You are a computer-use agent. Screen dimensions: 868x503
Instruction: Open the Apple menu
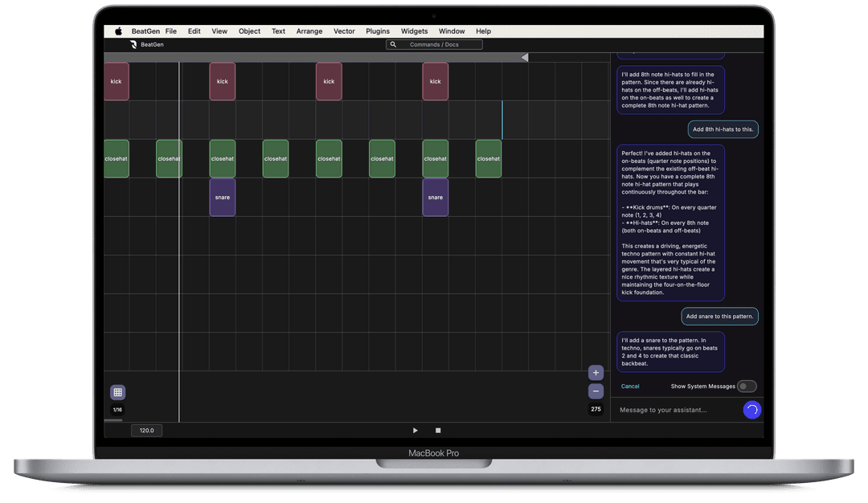118,31
